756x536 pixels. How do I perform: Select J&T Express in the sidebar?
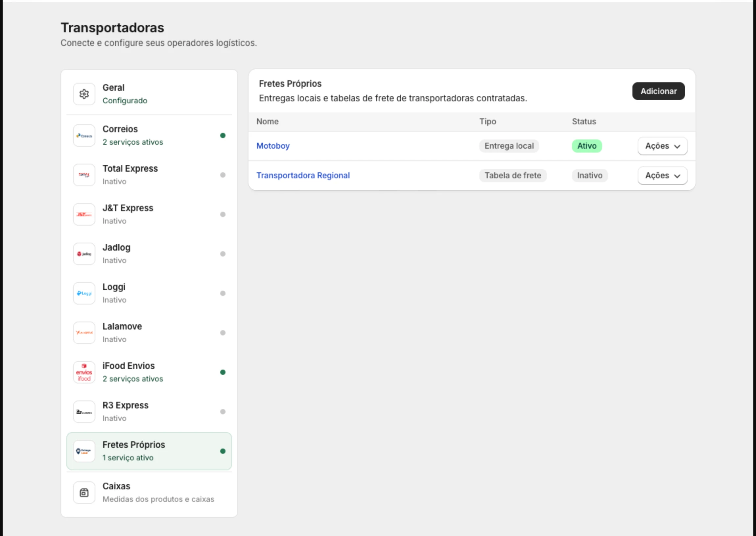tap(149, 214)
